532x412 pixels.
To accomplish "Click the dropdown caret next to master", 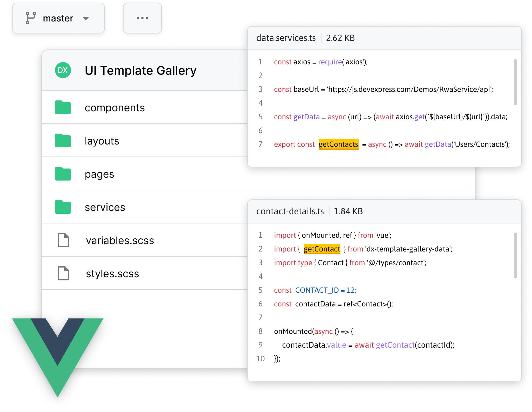I will point(86,19).
